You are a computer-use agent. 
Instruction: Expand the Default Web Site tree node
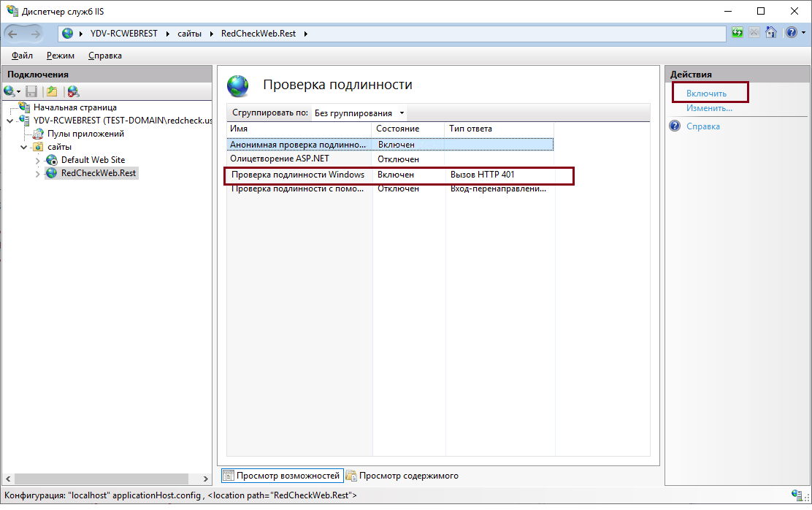(38, 160)
